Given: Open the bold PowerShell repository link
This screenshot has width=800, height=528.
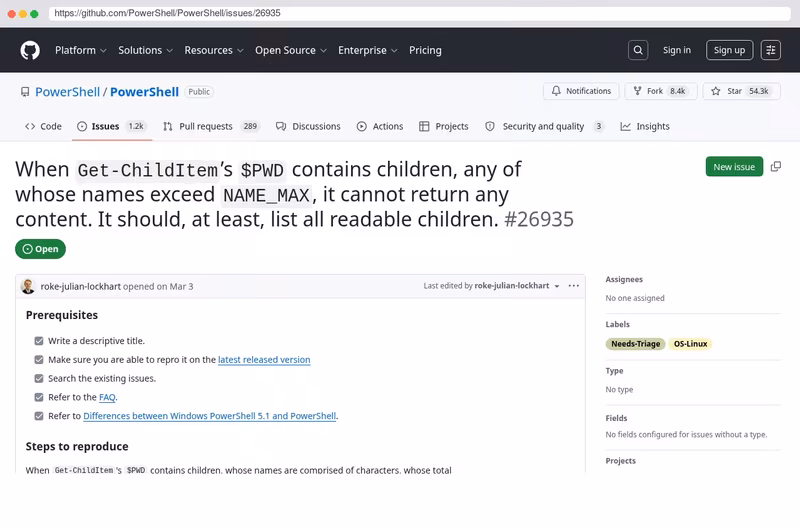Looking at the screenshot, I should pyautogui.click(x=144, y=92).
